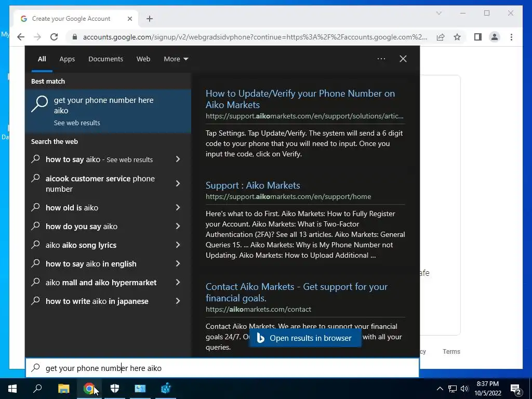Open 'Contact Aiko Markets' result link
Image resolution: width=532 pixels, height=399 pixels.
coord(297,292)
